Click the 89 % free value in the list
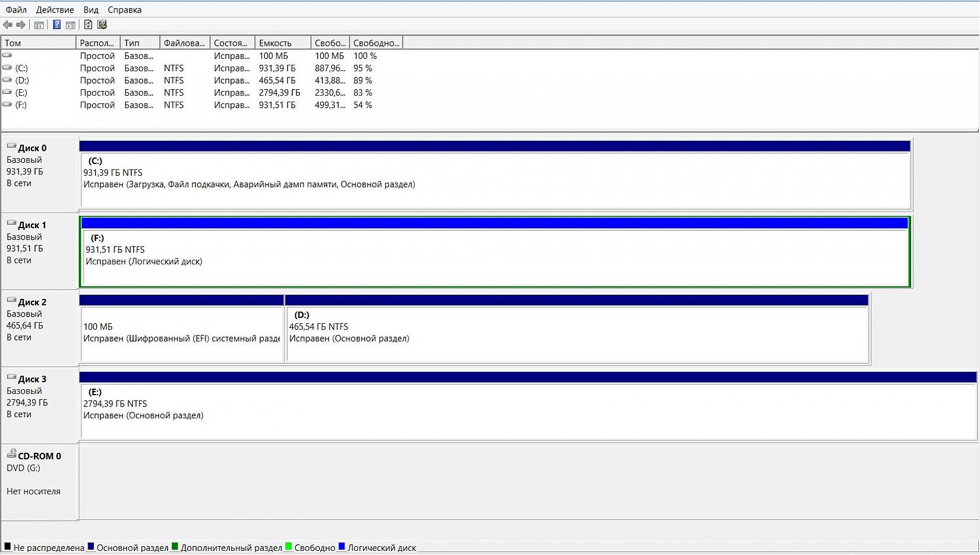 point(363,80)
